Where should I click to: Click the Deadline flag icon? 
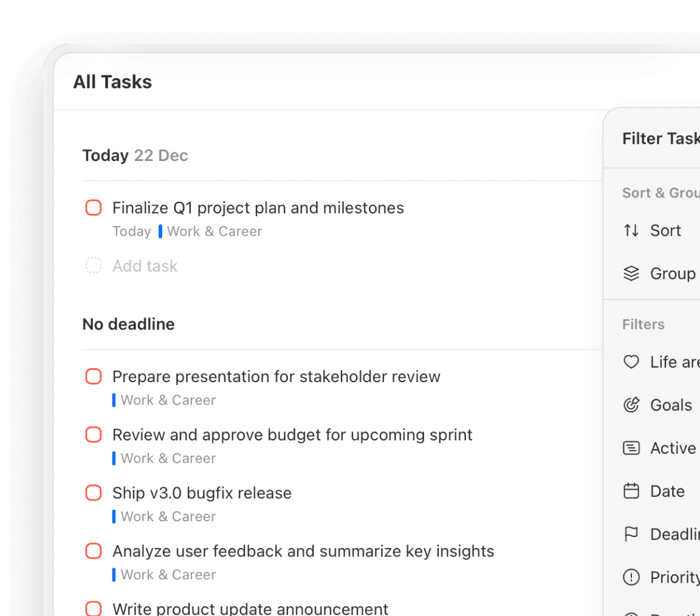pos(631,535)
